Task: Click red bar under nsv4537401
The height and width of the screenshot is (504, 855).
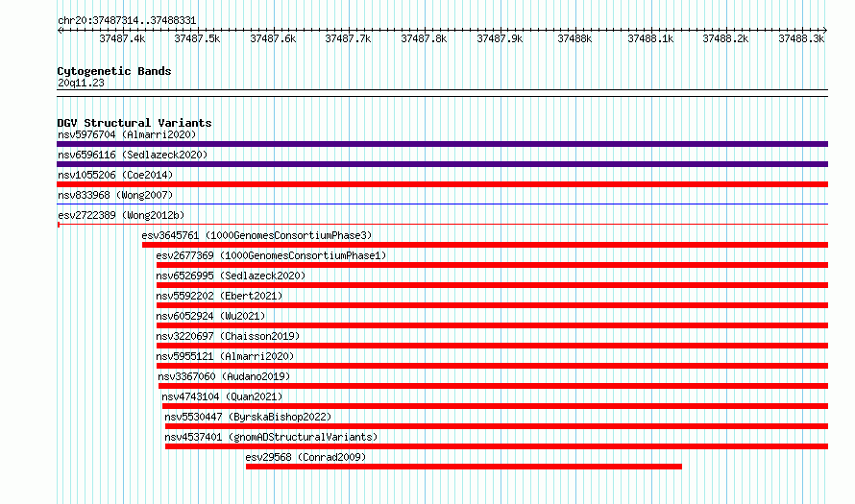Action: click(x=497, y=446)
